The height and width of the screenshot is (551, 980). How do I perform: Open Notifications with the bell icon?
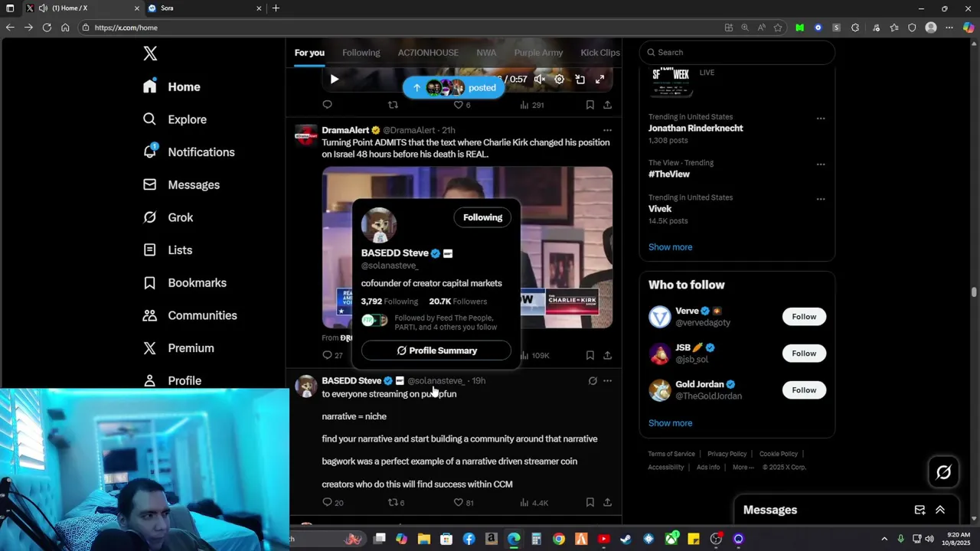tap(188, 152)
